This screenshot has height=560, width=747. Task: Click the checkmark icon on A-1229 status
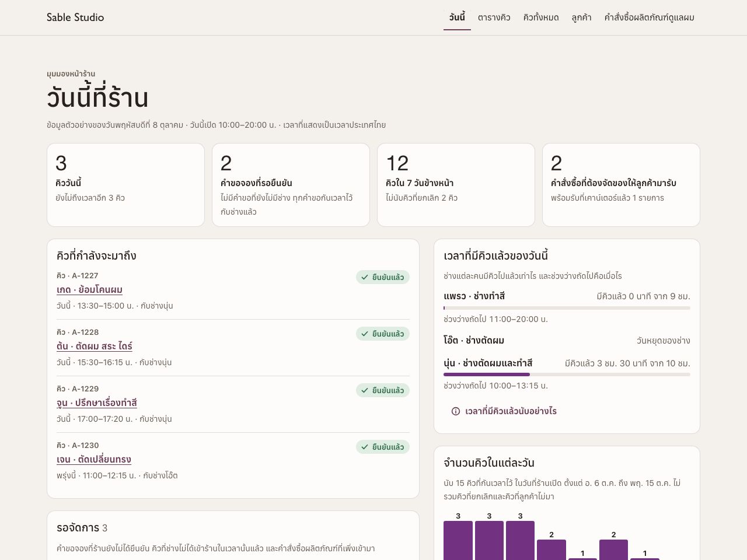(364, 390)
